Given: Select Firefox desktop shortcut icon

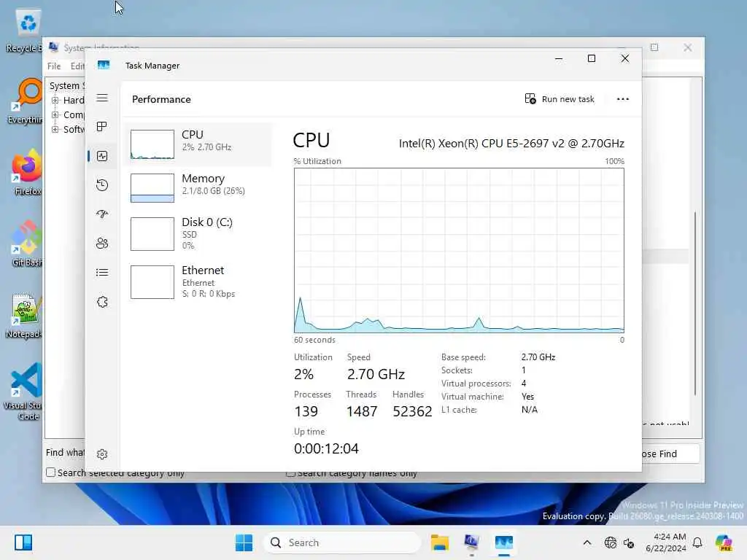Looking at the screenshot, I should pos(26,172).
